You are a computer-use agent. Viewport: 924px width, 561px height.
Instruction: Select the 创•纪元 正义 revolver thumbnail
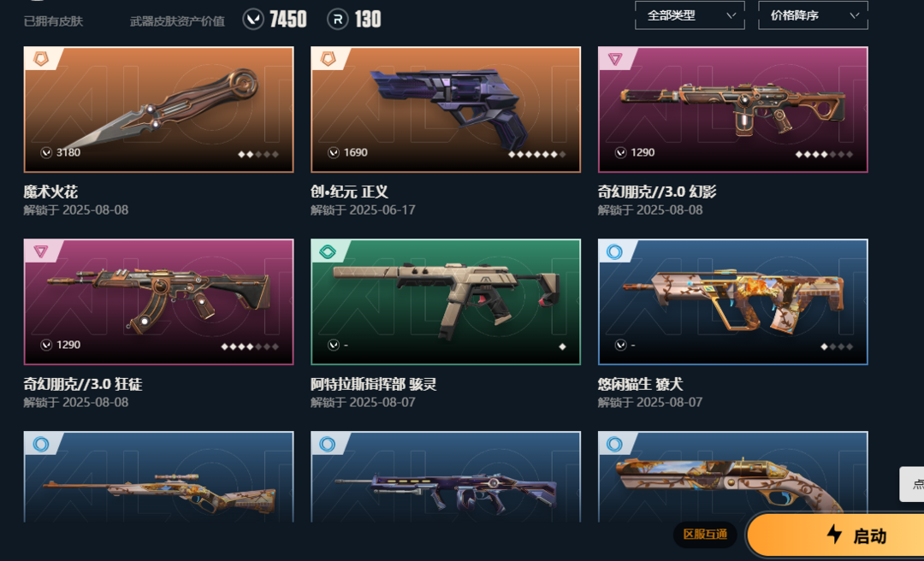[446, 109]
